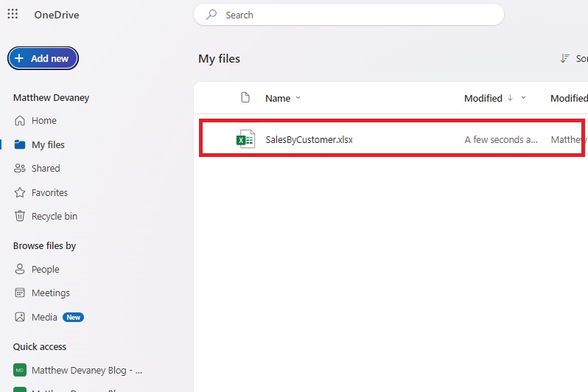Expand the Name column dropdown chevron
588x392 pixels.
(x=298, y=98)
